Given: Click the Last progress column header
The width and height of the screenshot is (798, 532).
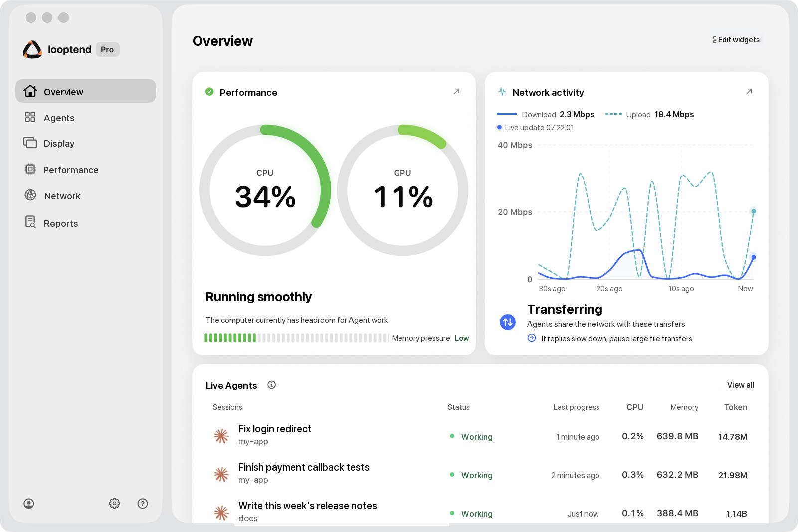Looking at the screenshot, I should pos(576,407).
